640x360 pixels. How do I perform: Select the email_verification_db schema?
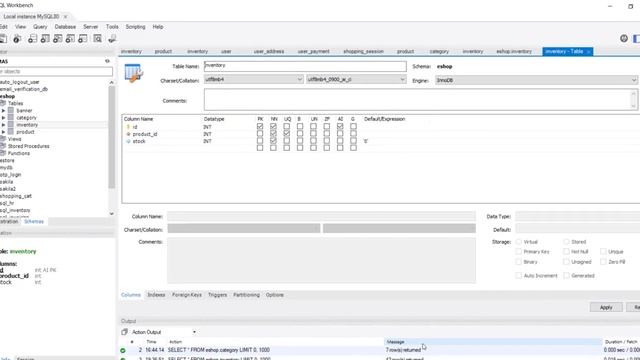(24, 89)
